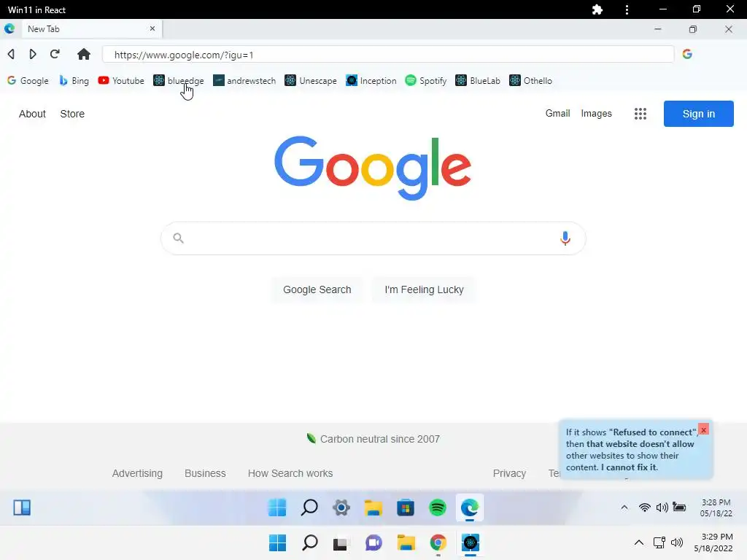Open Carbon neutral since 2007 link
This screenshot has width=747, height=560.
pyautogui.click(x=373, y=438)
